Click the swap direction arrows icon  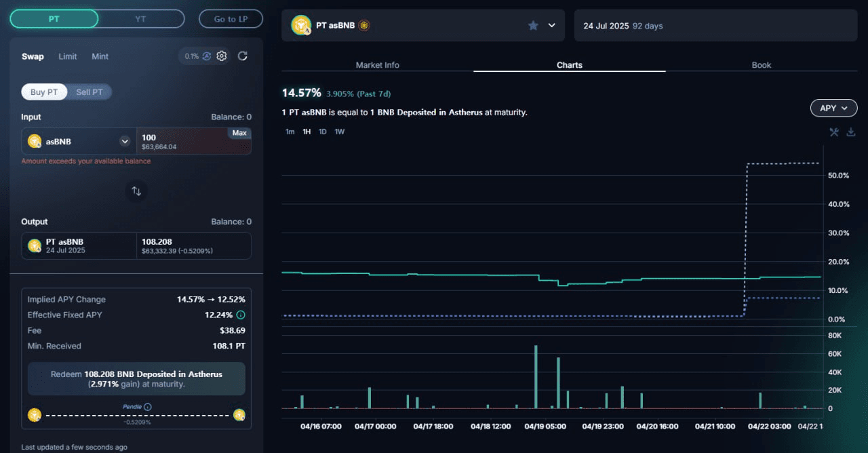[136, 191]
